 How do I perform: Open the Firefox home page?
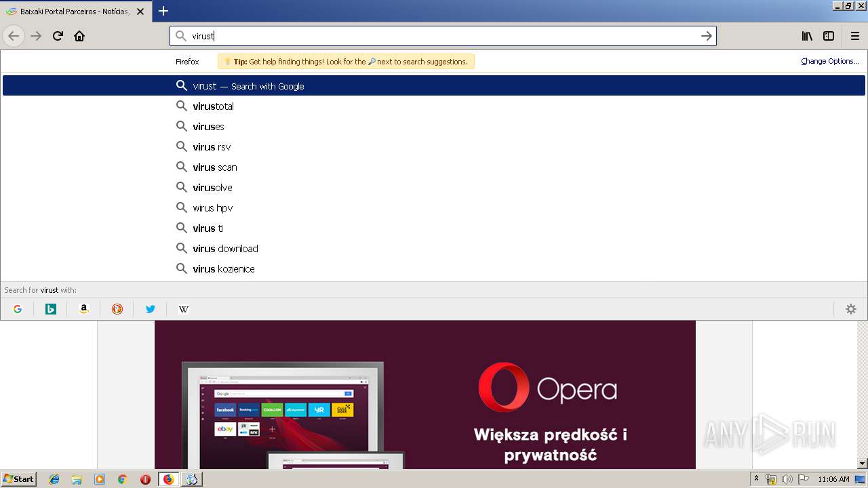(79, 36)
